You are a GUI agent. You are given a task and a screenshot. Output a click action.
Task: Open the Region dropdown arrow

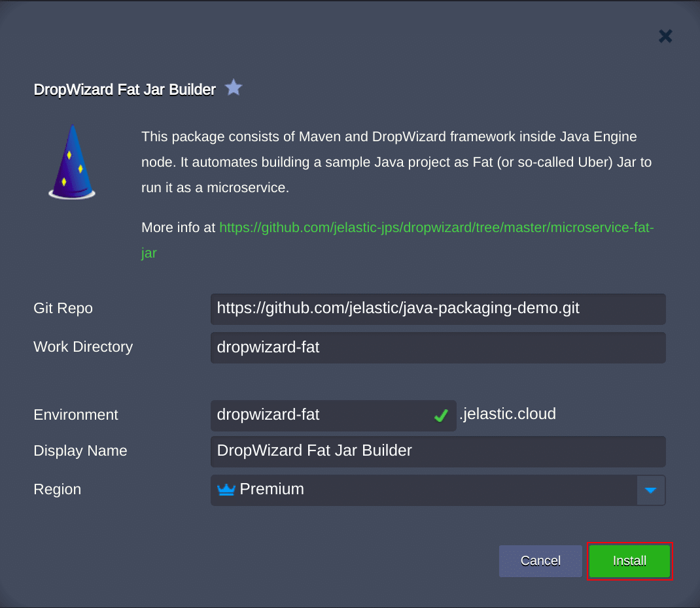tap(651, 490)
